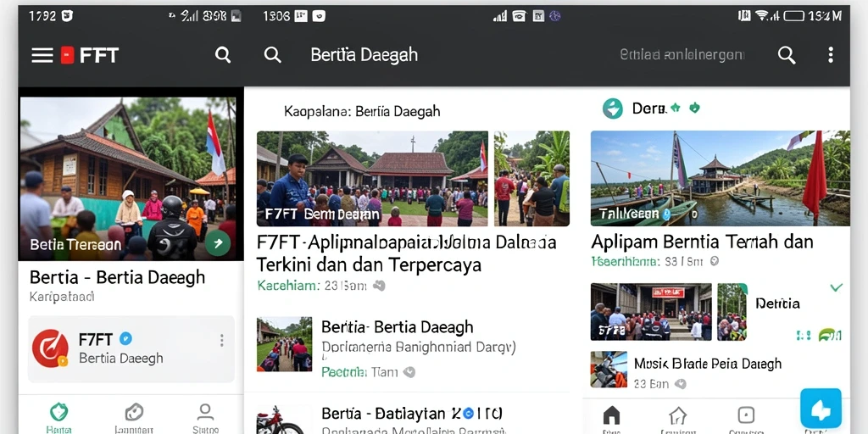Open headline ending in Terkini dan dan Terpercaya
Screen dimensions: 868x434
407,253
